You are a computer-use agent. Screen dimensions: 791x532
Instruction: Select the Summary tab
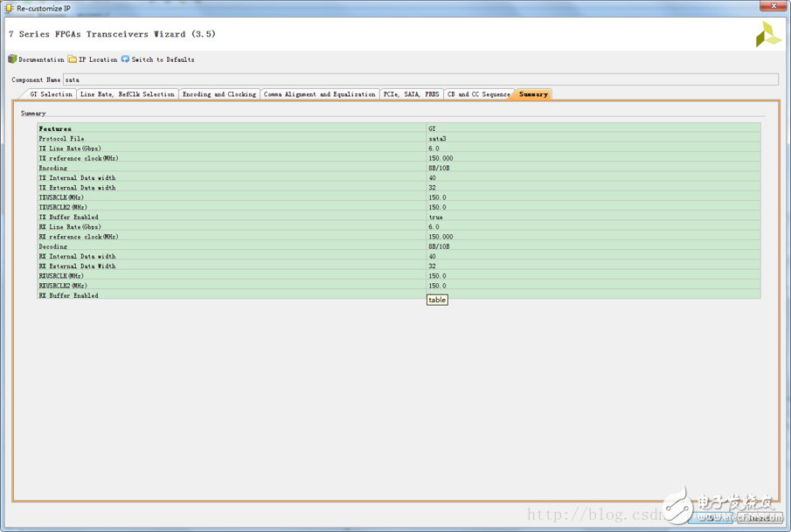pos(533,94)
